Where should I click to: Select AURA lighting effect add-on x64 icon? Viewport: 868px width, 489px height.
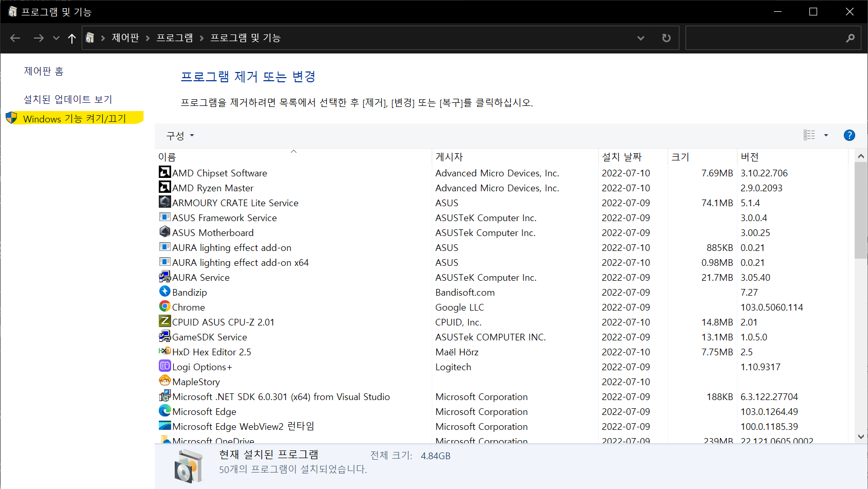164,262
